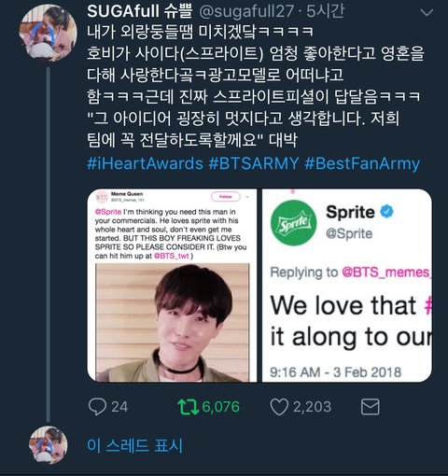The image size is (448, 476).
Task: View the left Meme Queen tweet image
Action: click(x=172, y=286)
